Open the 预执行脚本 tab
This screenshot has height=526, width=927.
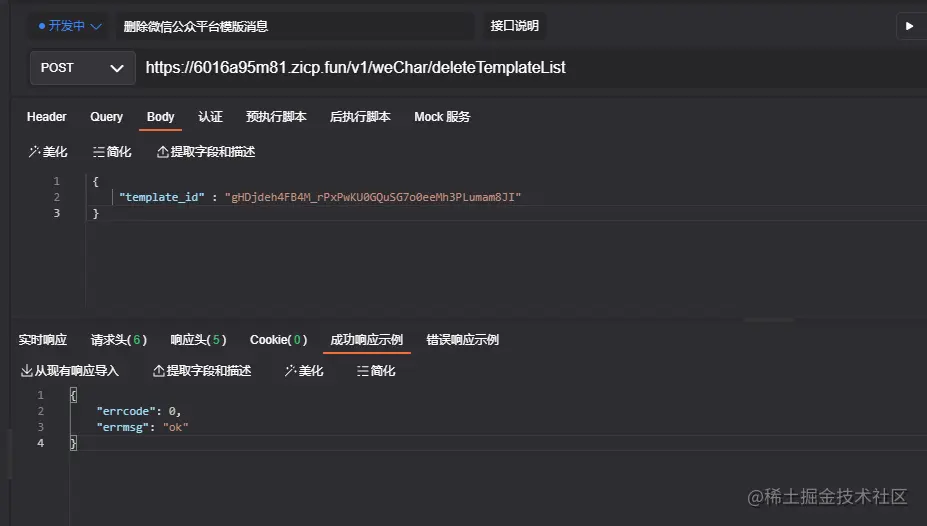(276, 117)
